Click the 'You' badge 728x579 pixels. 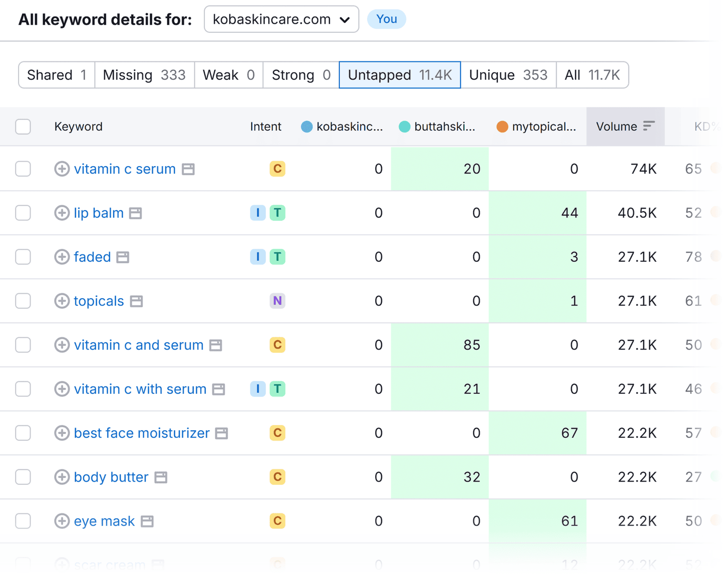tap(387, 19)
